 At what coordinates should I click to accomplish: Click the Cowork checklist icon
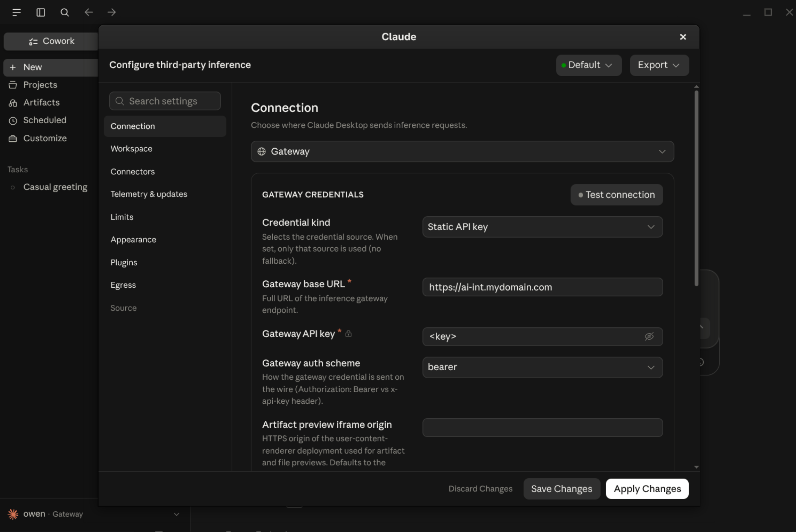[33, 42]
